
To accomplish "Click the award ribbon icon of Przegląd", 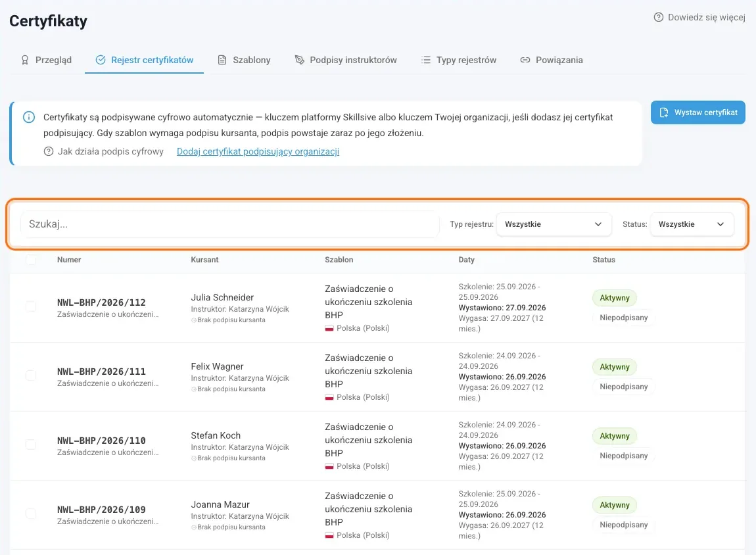I will point(25,60).
